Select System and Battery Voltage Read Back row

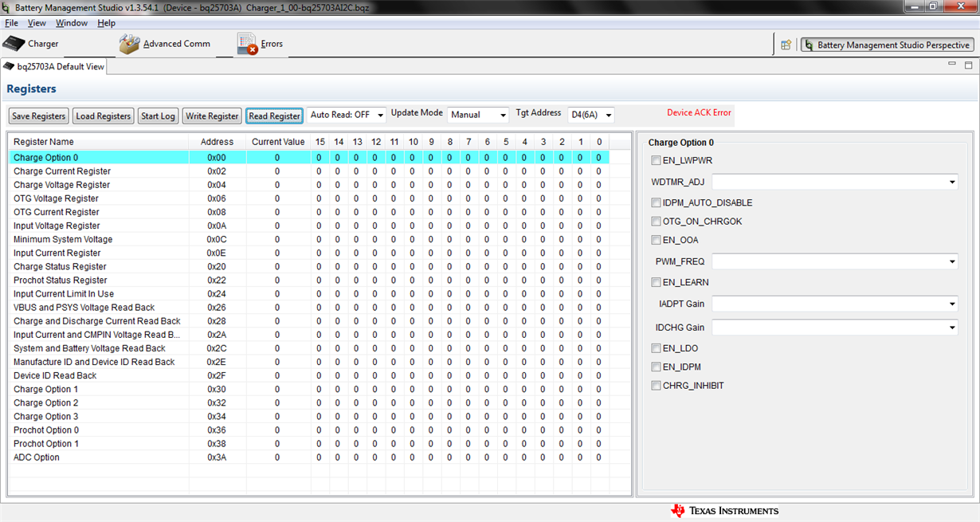(x=309, y=348)
